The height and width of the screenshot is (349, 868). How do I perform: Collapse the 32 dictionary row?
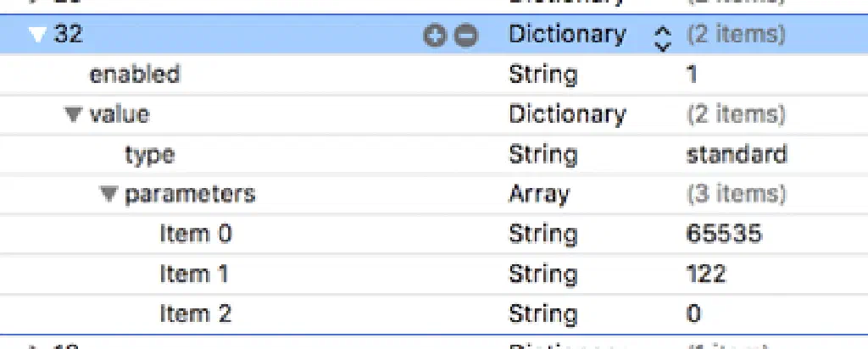pyautogui.click(x=36, y=36)
